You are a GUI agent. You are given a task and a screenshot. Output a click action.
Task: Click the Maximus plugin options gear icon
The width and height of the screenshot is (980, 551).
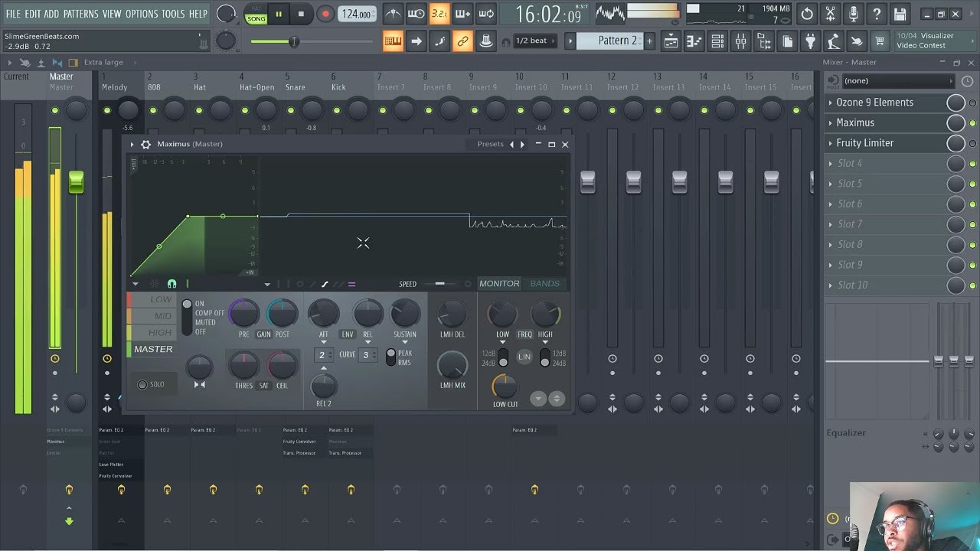[145, 144]
